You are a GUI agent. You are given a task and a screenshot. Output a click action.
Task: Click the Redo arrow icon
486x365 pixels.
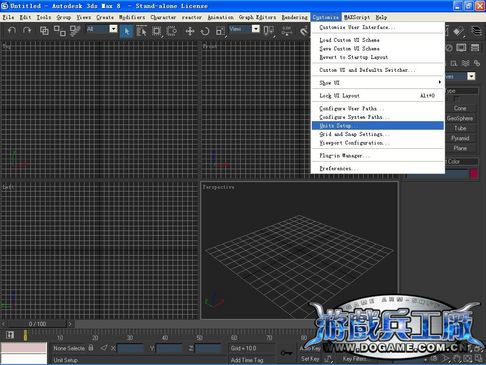pos(27,31)
